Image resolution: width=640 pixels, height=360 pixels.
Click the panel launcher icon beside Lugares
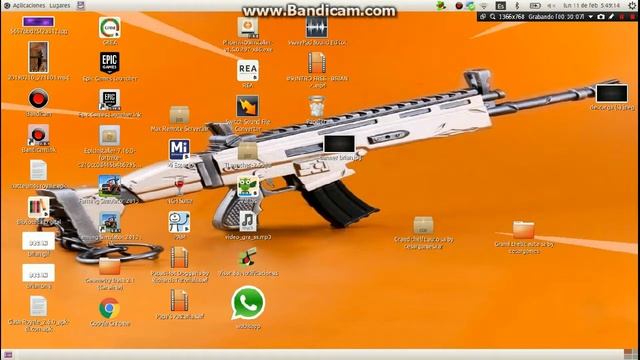(x=81, y=6)
